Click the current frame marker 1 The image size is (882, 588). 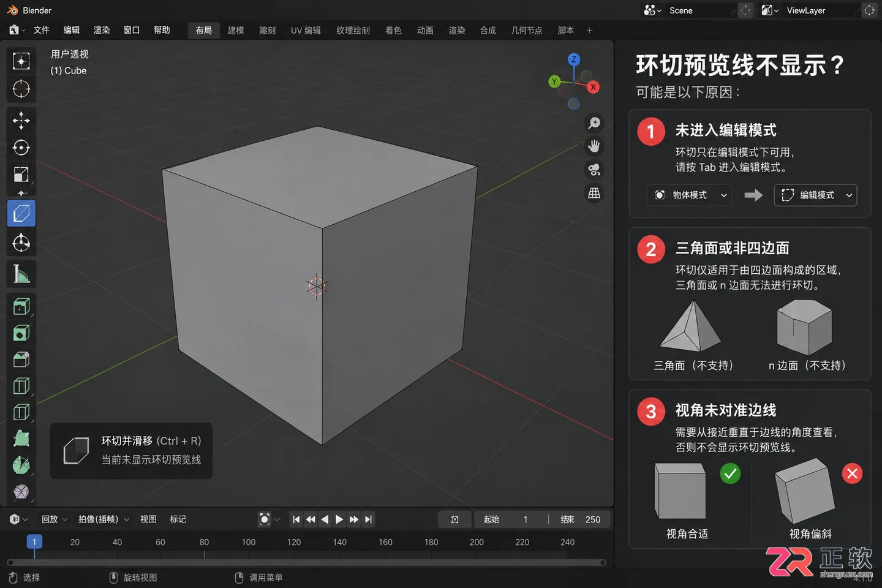point(34,542)
